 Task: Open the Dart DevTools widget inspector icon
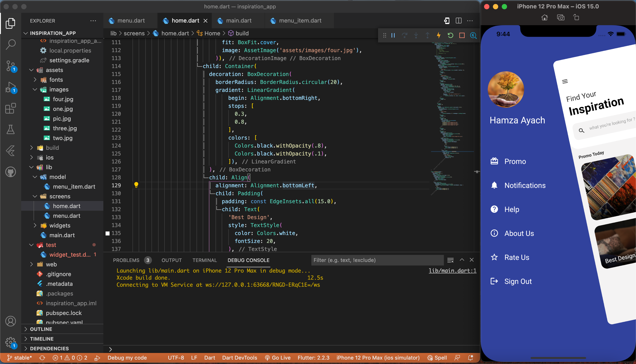point(473,36)
